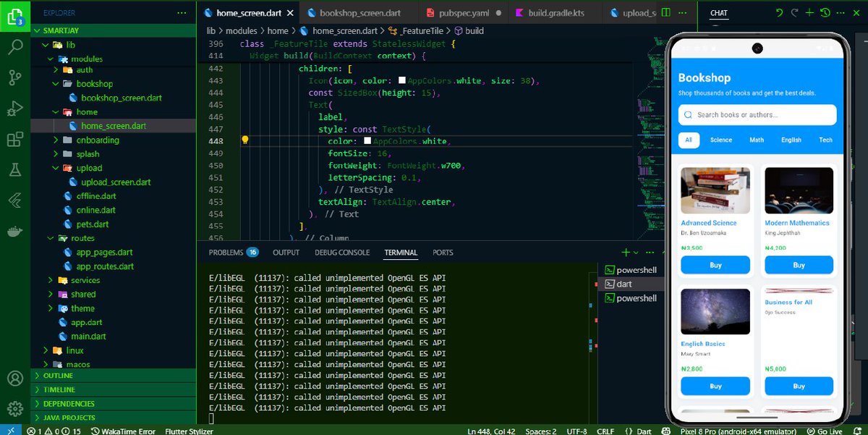Open the Source Control view
The width and height of the screenshot is (868, 435).
point(14,78)
